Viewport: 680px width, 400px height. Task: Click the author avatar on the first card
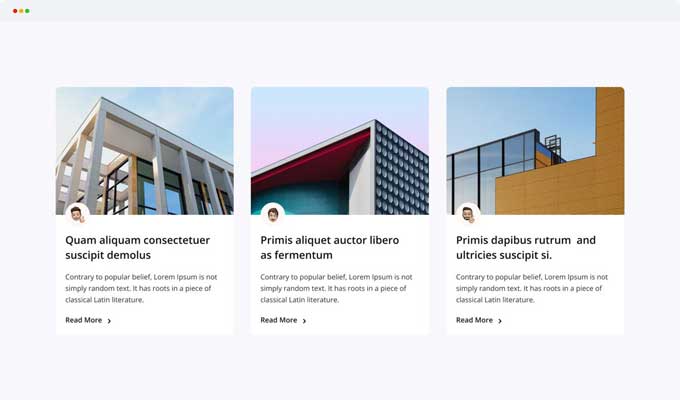coord(78,214)
